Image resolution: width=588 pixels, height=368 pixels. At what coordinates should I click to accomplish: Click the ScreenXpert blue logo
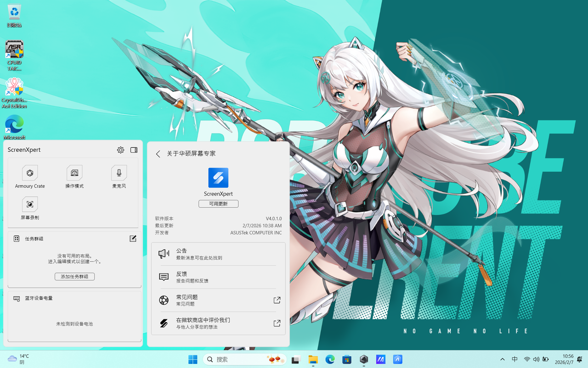tap(218, 178)
